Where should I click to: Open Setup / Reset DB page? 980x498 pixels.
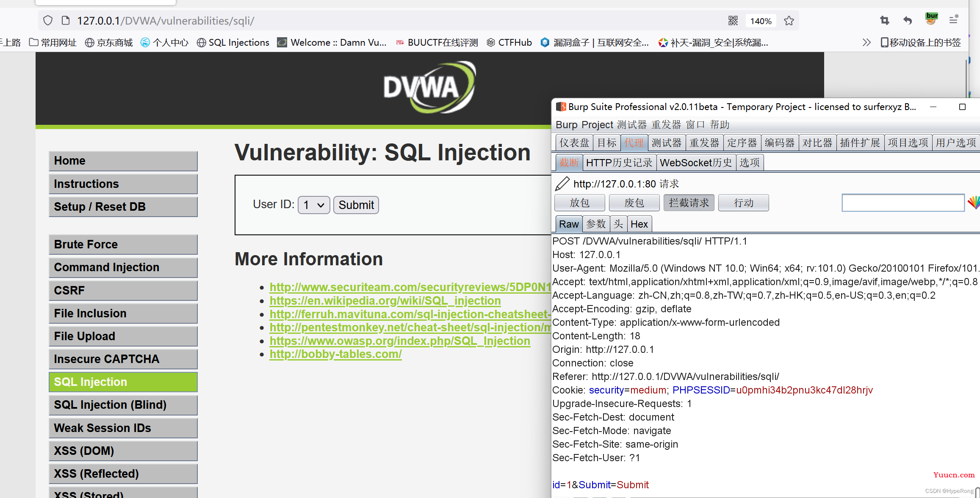(x=123, y=207)
